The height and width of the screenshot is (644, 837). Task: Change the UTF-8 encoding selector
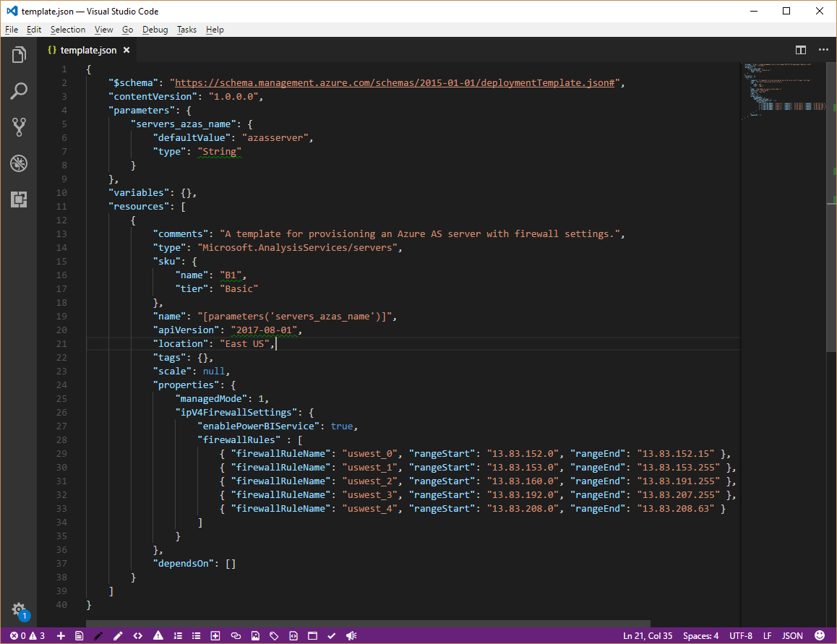741,635
